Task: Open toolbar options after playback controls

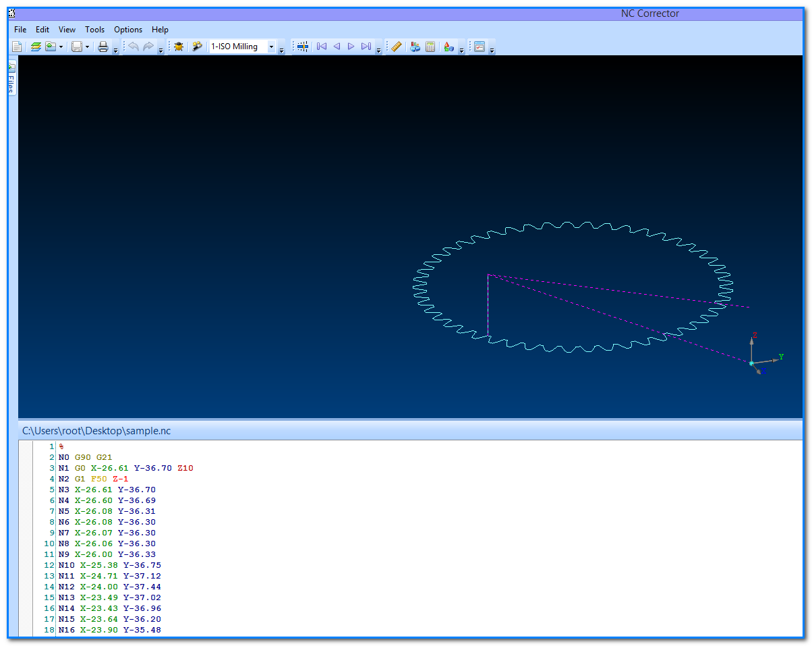Action: tap(378, 49)
